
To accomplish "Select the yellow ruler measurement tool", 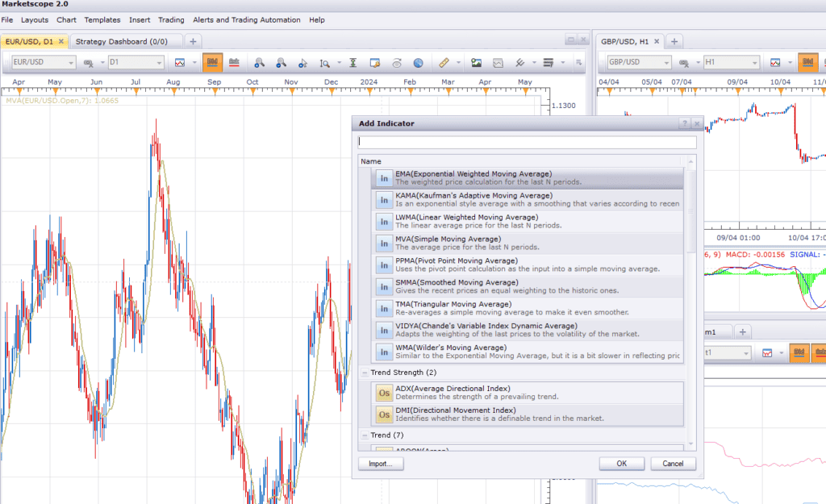I will [443, 63].
